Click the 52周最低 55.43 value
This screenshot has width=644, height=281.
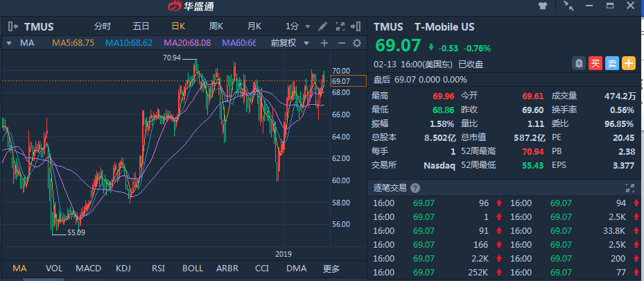[532, 165]
